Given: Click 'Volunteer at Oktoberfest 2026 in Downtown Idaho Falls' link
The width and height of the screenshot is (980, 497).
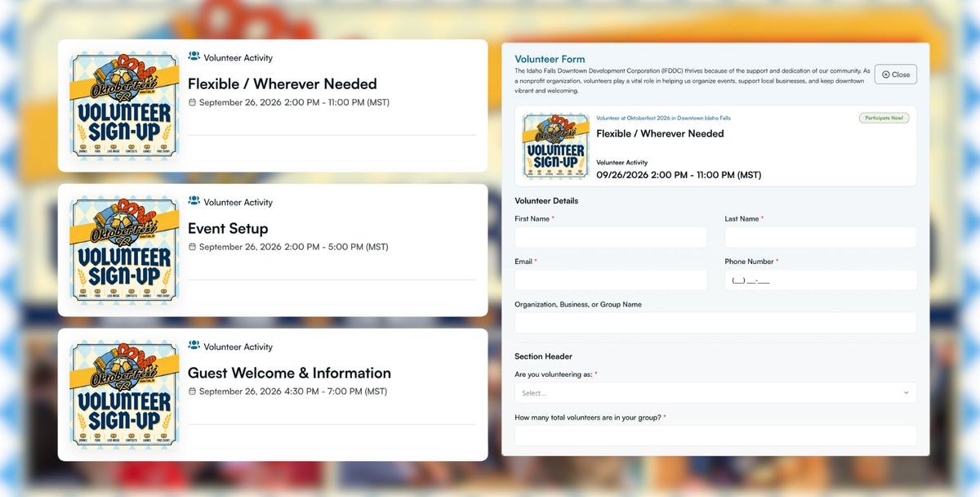Looking at the screenshot, I should coord(663,118).
